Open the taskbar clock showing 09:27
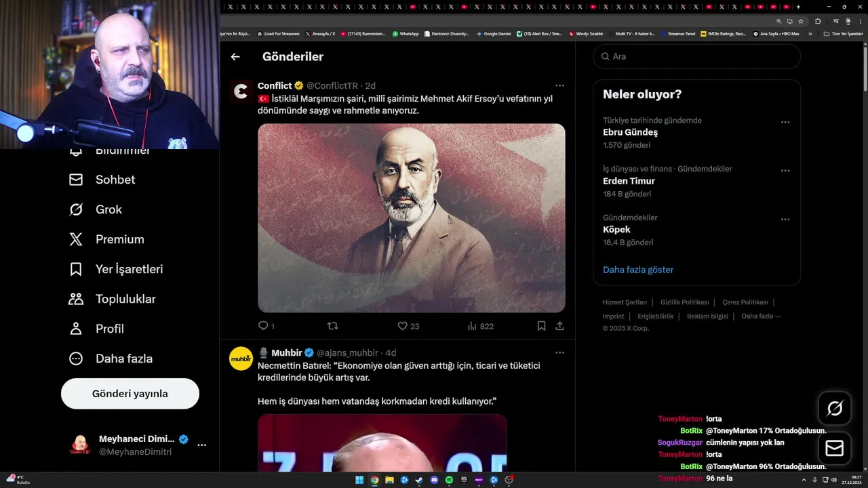The height and width of the screenshot is (488, 868). point(851,480)
